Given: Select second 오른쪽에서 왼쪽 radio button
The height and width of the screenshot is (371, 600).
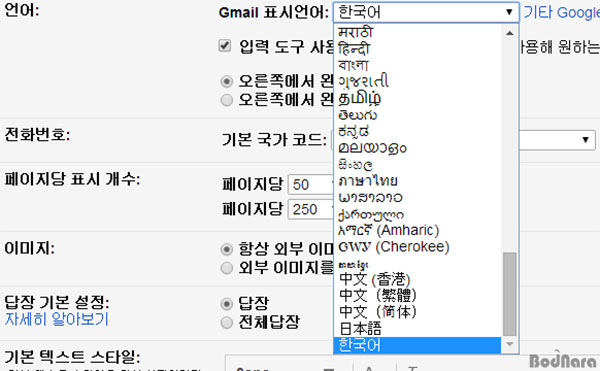Looking at the screenshot, I should (x=227, y=100).
